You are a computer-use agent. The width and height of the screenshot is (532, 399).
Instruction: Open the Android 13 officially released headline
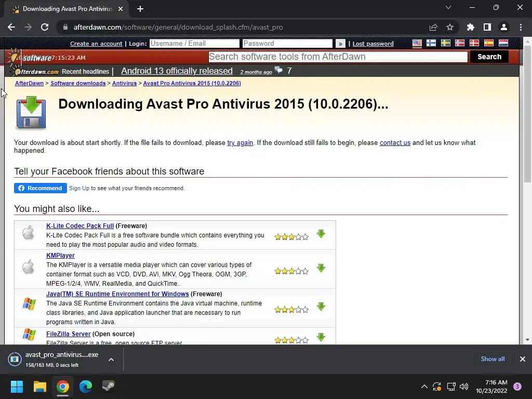coord(177,71)
